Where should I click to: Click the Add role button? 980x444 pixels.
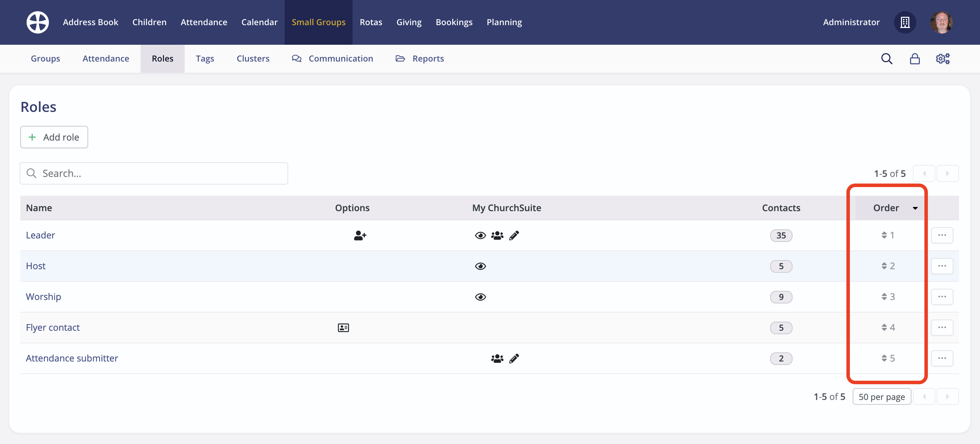coord(54,137)
